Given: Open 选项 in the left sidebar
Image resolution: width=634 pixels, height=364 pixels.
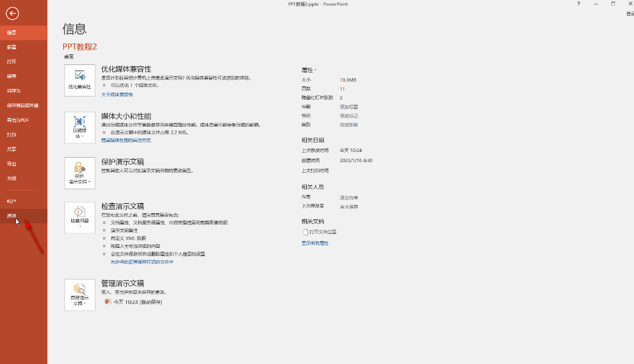Looking at the screenshot, I should pyautogui.click(x=11, y=216).
